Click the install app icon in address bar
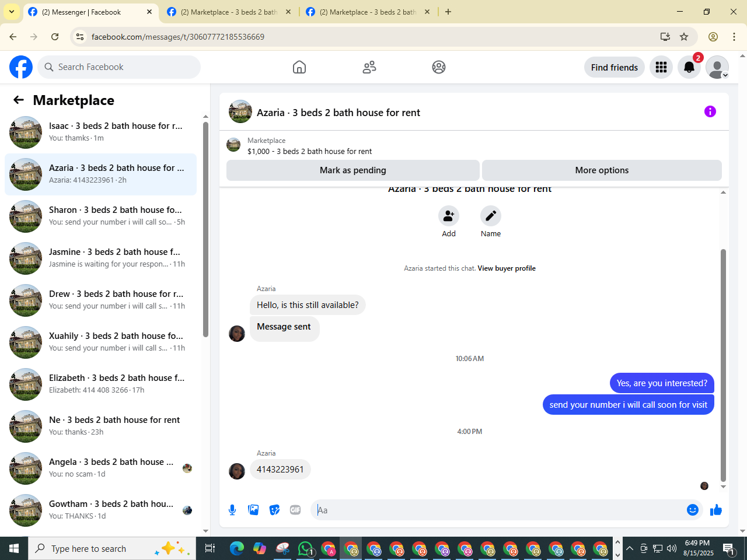The height and width of the screenshot is (560, 747). (665, 37)
